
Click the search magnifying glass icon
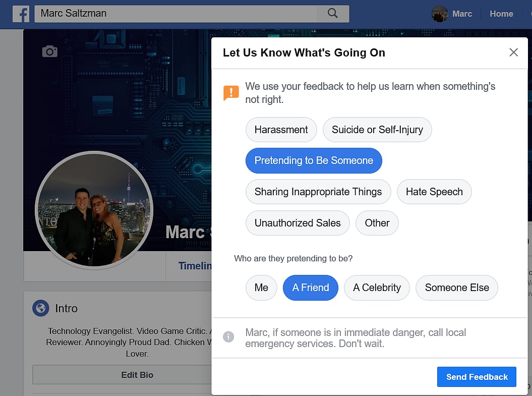[332, 14]
